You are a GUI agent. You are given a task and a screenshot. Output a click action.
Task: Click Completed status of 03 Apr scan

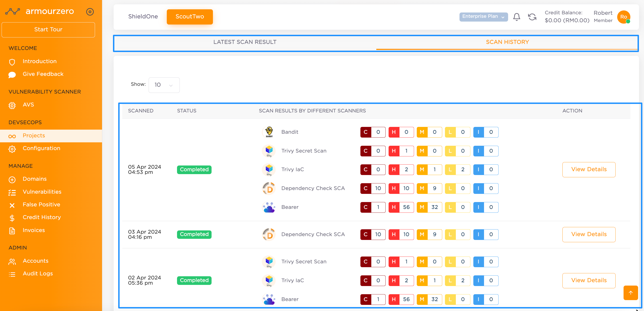[x=194, y=234]
